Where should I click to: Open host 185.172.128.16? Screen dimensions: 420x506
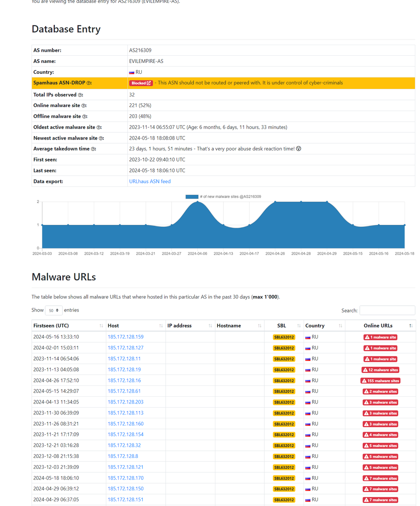(124, 380)
